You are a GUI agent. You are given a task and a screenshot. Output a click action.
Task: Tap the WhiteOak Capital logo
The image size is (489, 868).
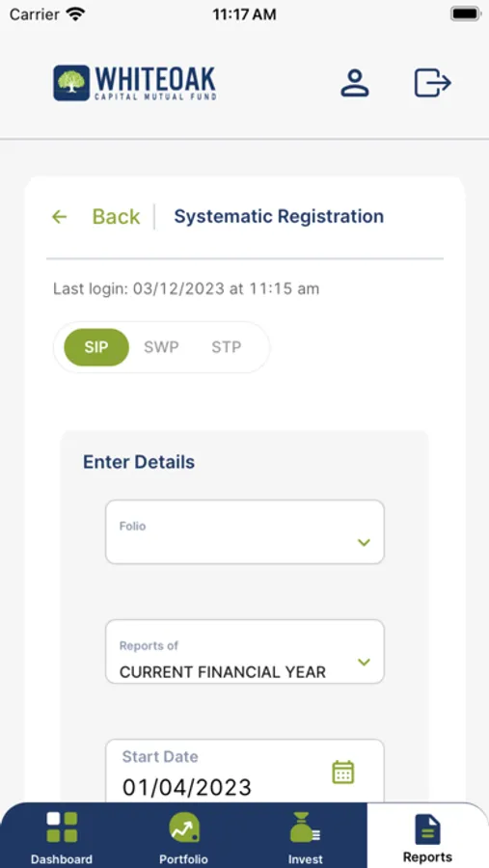(x=135, y=83)
